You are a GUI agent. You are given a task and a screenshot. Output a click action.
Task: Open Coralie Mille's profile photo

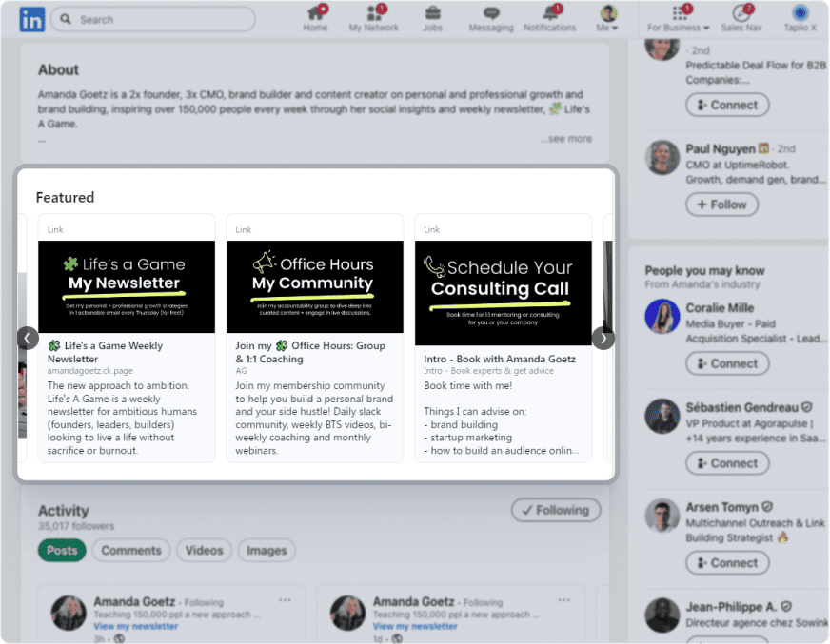point(662,317)
